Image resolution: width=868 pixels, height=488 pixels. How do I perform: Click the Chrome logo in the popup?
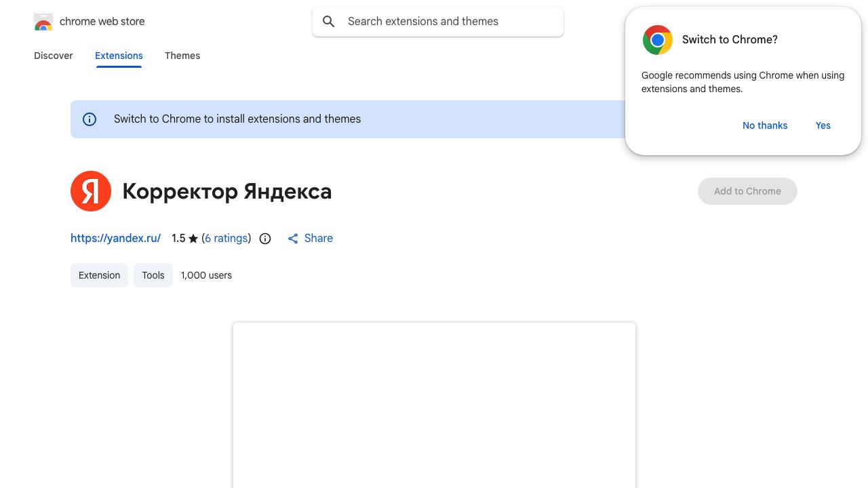[658, 40]
